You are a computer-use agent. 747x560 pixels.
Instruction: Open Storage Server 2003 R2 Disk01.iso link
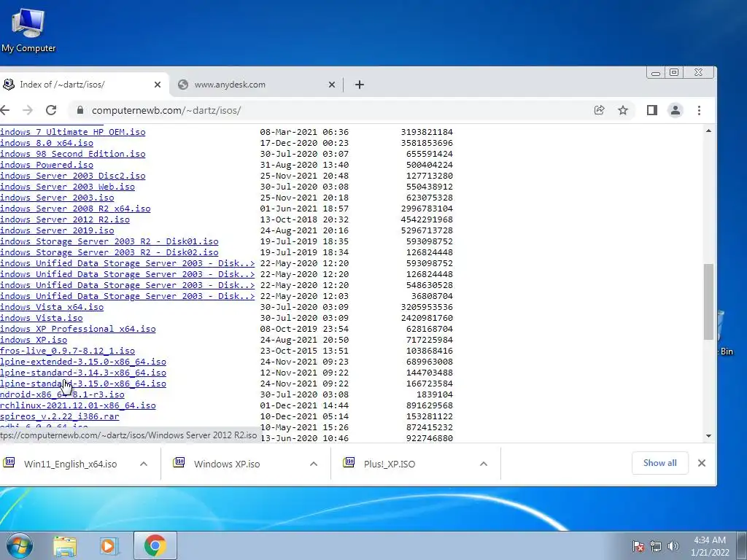[x=109, y=241]
